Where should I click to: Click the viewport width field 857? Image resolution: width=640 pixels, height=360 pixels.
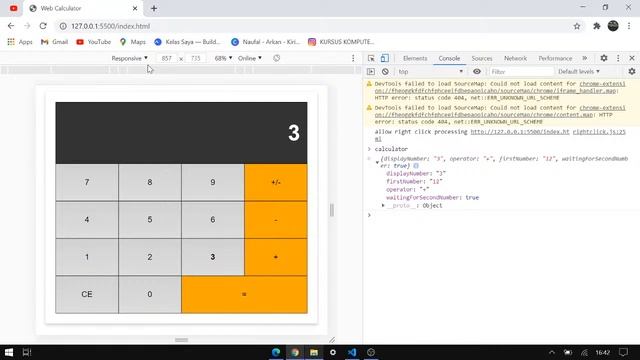click(166, 58)
